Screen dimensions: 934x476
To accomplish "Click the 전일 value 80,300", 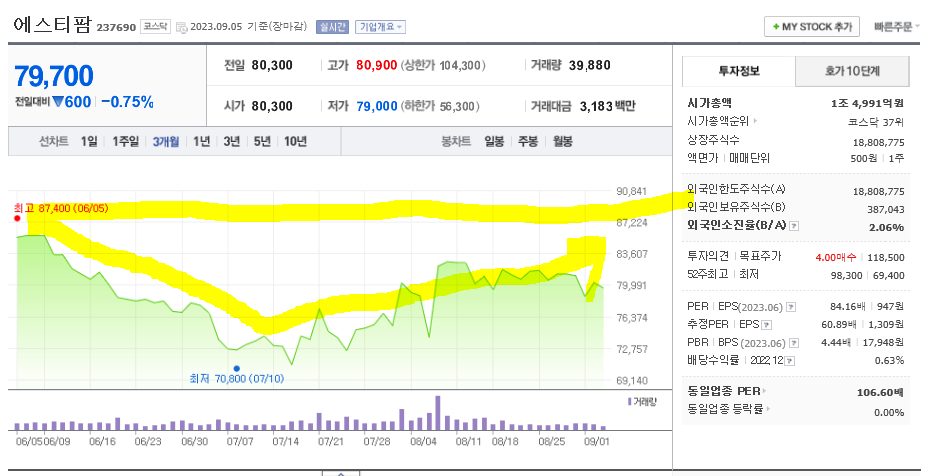I will [272, 65].
